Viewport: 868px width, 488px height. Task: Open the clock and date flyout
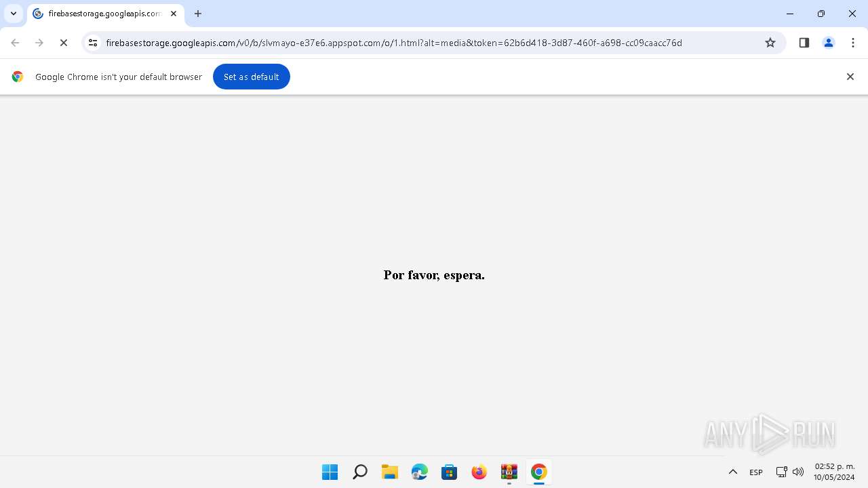click(835, 472)
